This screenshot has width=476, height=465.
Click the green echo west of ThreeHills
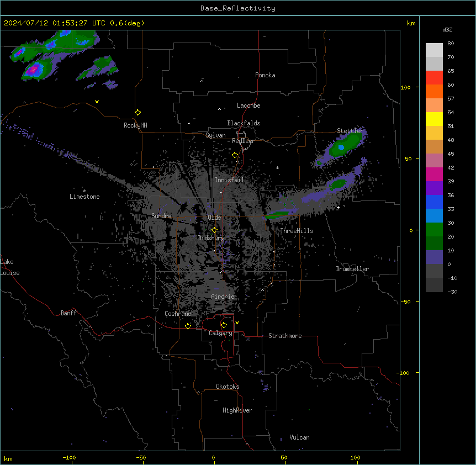point(278,215)
